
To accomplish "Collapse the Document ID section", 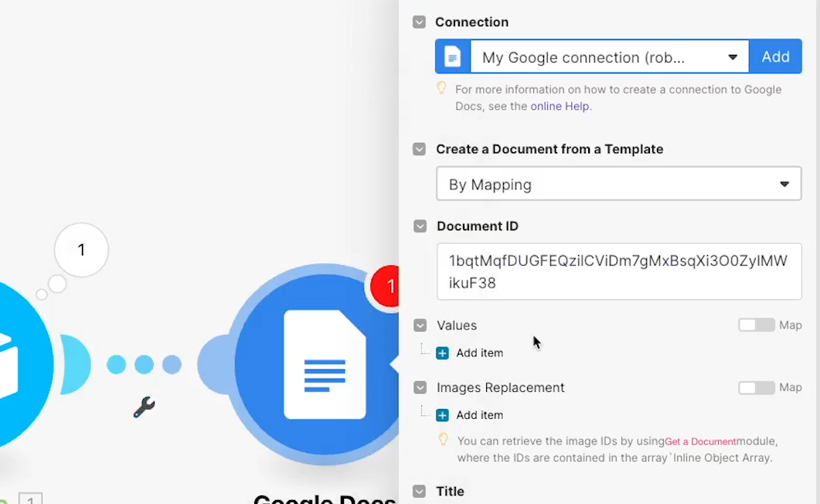I will pyautogui.click(x=420, y=226).
